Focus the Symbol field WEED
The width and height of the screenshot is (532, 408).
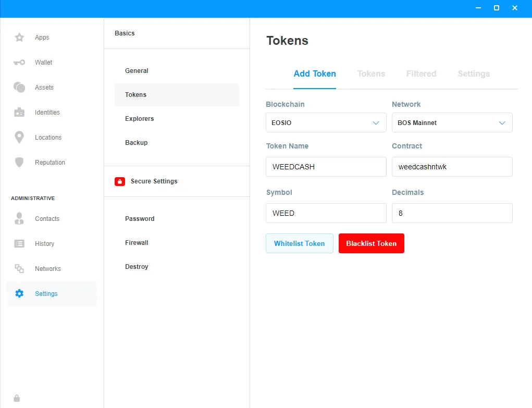point(326,213)
